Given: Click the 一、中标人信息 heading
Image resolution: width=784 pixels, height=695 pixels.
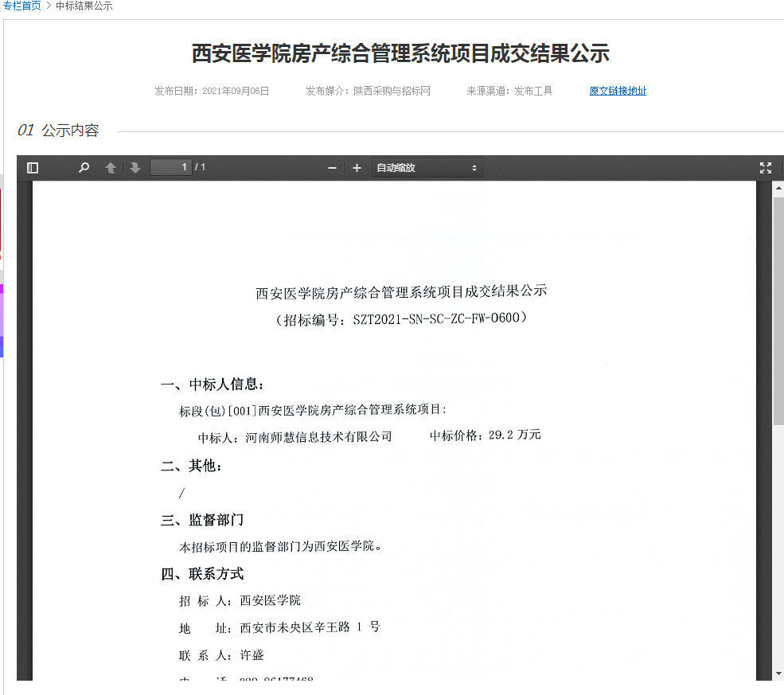Looking at the screenshot, I should [212, 385].
